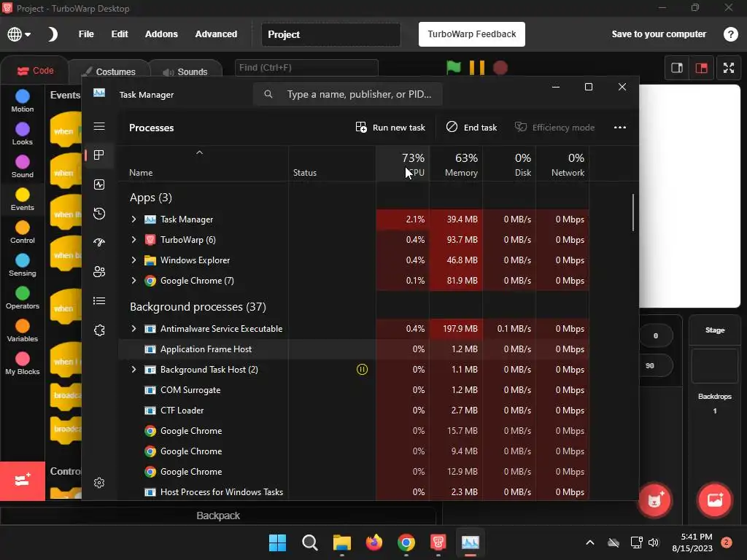Open the Services page icon
This screenshot has width=747, height=560.
[x=99, y=330]
